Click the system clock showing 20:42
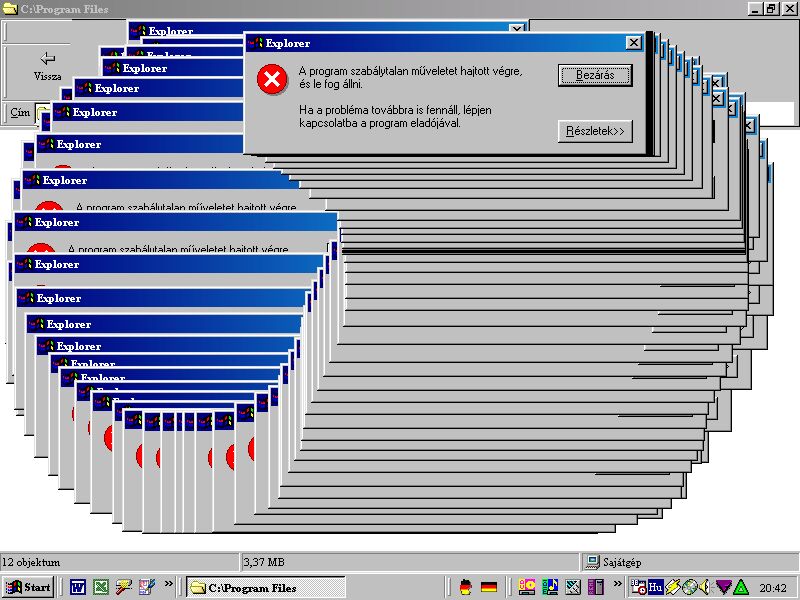This screenshot has height=600, width=800. point(773,587)
